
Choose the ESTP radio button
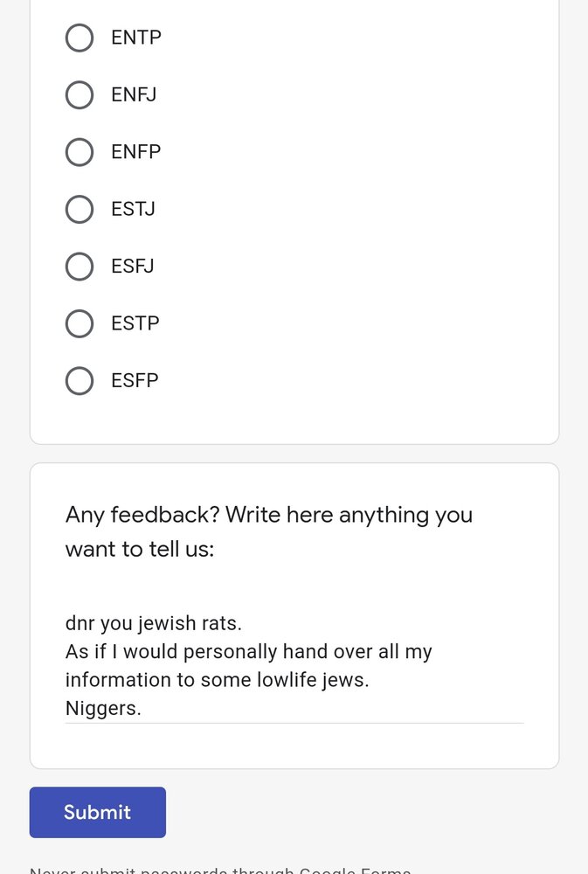[x=80, y=323]
